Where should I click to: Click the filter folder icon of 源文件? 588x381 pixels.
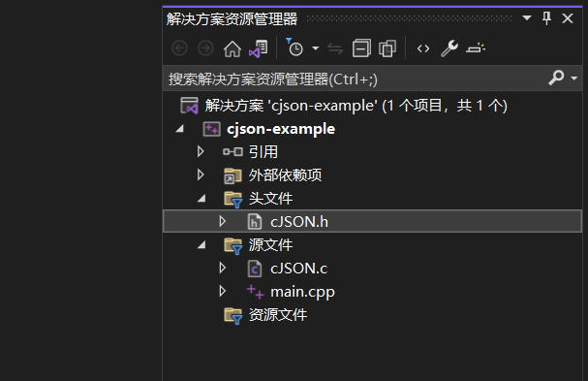point(232,246)
